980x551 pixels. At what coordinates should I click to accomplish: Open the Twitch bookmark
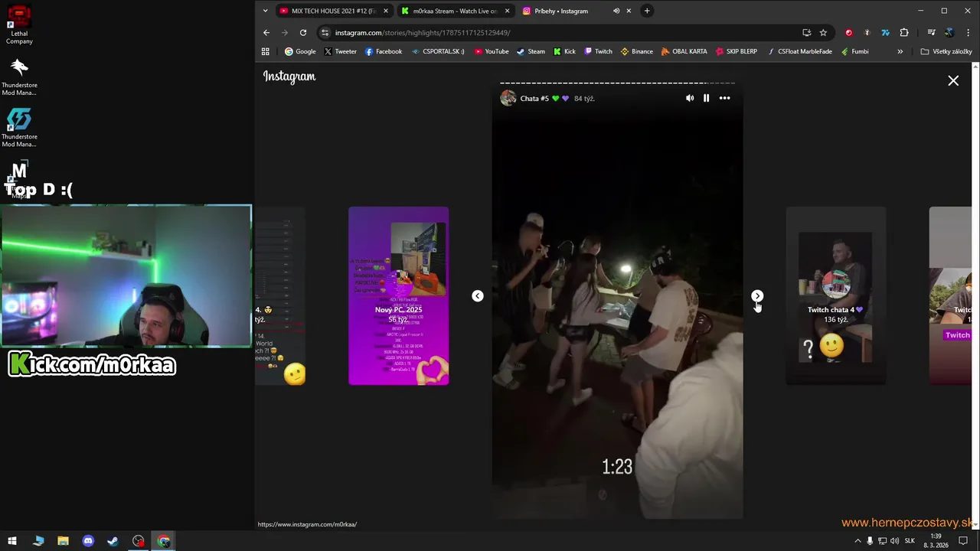pyautogui.click(x=598, y=51)
